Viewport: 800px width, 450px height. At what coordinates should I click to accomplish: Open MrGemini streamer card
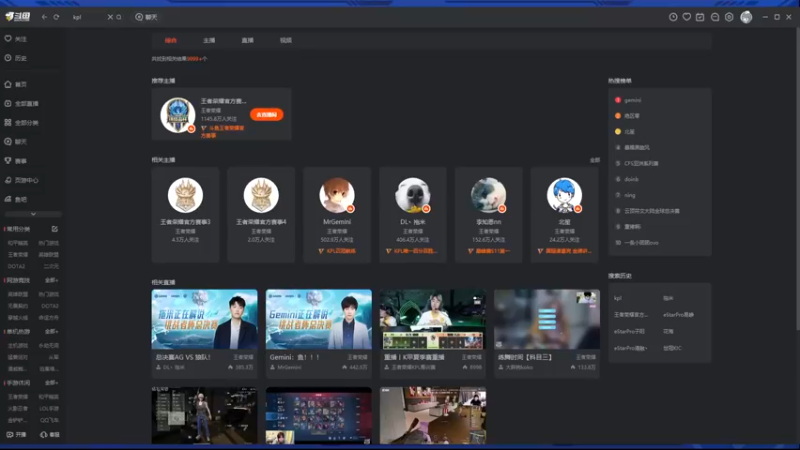[337, 215]
